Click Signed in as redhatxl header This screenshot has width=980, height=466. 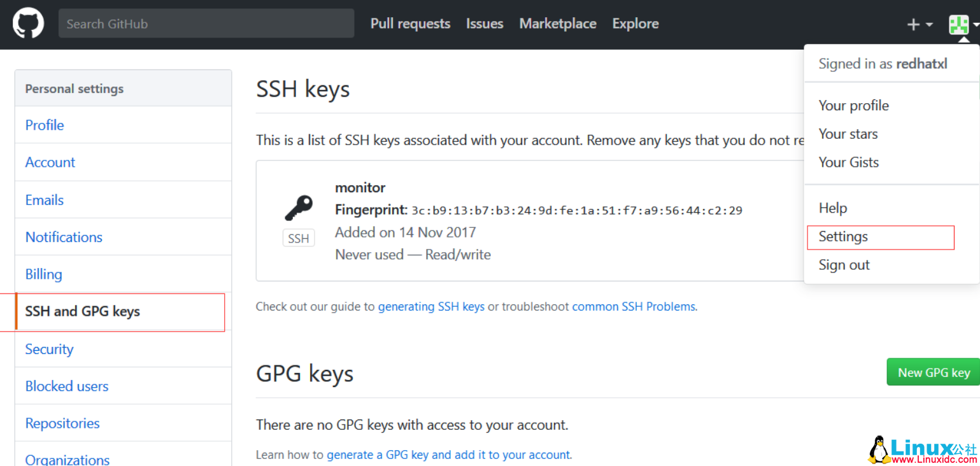pos(883,64)
